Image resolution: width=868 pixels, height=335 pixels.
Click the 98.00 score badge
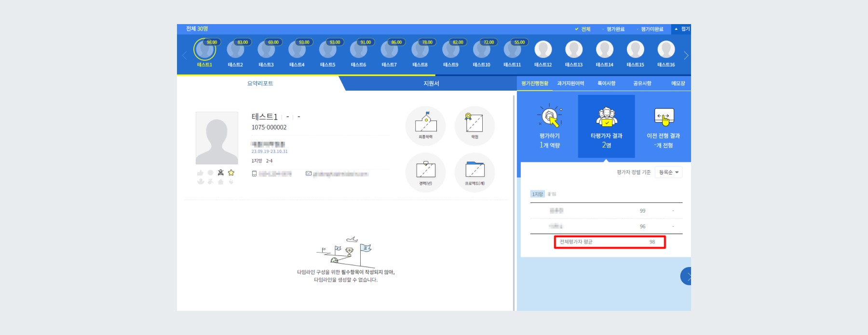(x=212, y=42)
